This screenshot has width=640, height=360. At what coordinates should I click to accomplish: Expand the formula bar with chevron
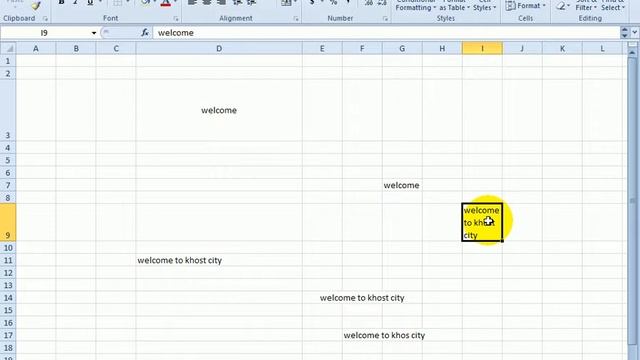(635, 32)
